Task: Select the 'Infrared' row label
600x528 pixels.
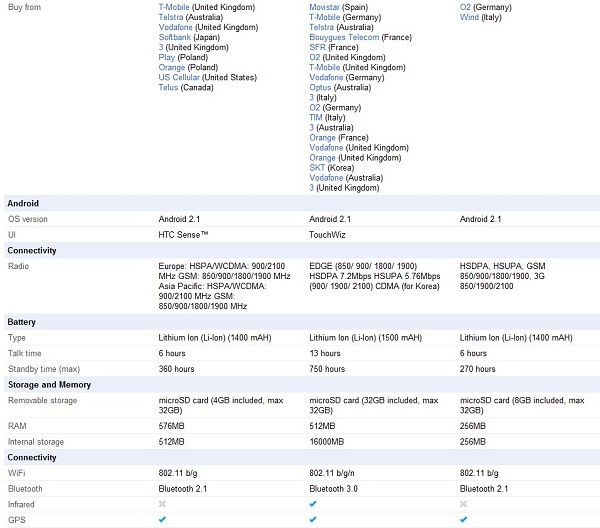Action: [x=21, y=504]
